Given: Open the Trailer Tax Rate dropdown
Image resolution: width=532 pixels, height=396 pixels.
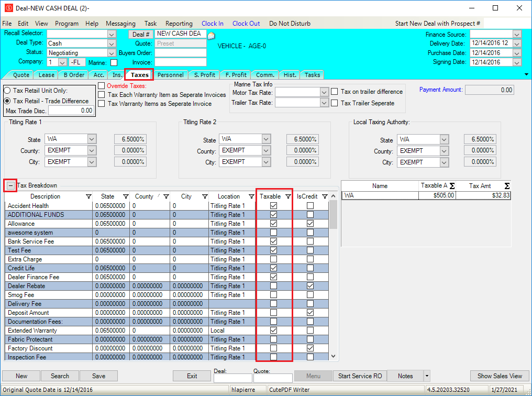Looking at the screenshot, I should [324, 103].
